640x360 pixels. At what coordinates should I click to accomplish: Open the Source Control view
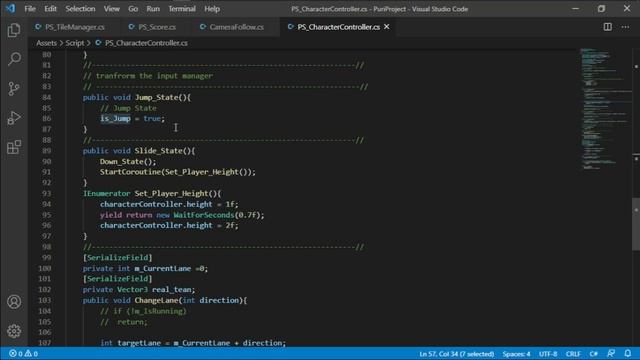[14, 89]
